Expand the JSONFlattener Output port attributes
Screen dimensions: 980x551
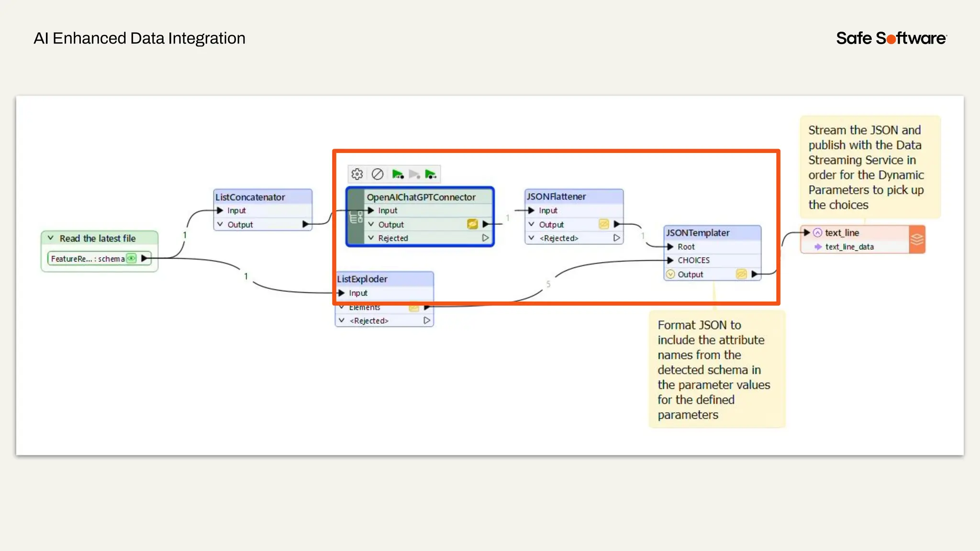point(531,224)
